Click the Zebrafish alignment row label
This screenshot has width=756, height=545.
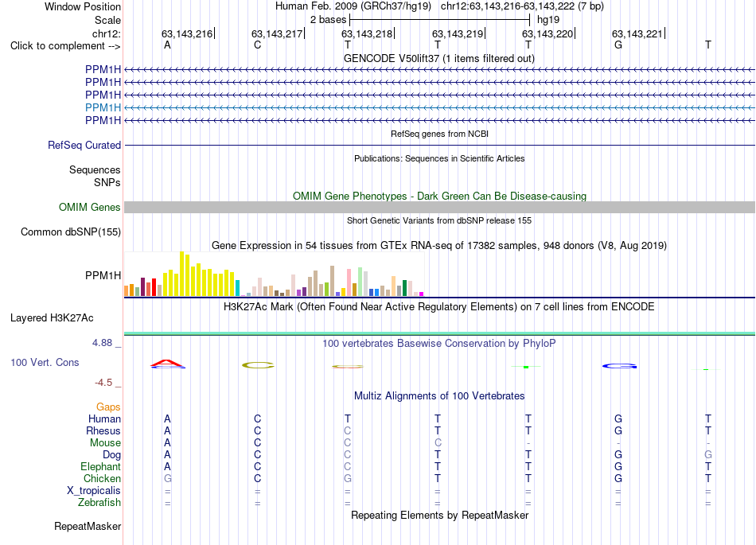tap(99, 503)
